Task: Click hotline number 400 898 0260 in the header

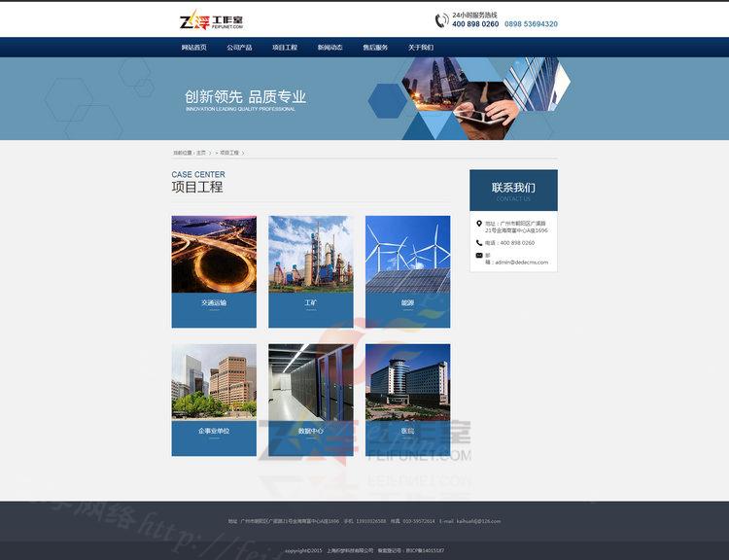Action: (475, 24)
